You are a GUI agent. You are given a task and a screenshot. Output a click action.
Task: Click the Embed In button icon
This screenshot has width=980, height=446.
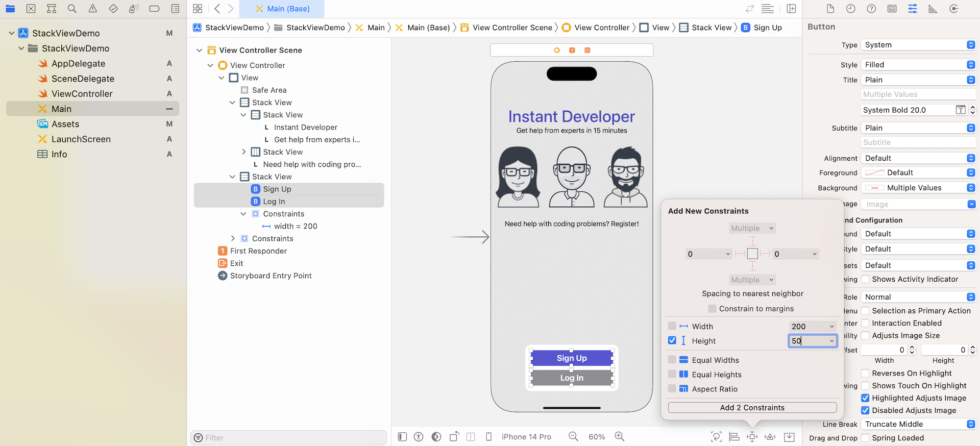pyautogui.click(x=789, y=437)
